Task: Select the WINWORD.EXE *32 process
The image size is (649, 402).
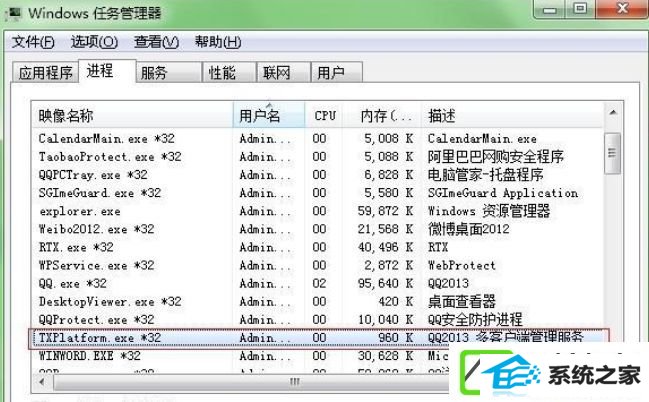Action: click(240, 356)
